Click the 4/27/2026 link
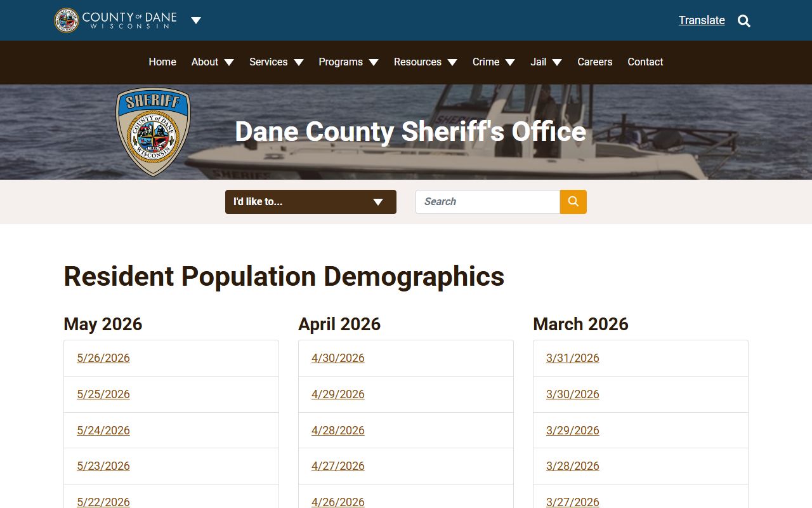 pos(338,466)
